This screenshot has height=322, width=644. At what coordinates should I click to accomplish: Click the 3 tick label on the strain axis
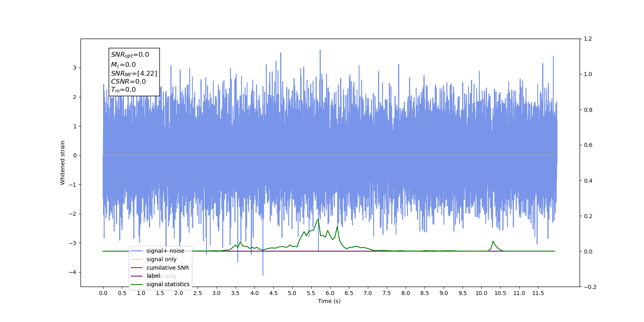pos(74,68)
